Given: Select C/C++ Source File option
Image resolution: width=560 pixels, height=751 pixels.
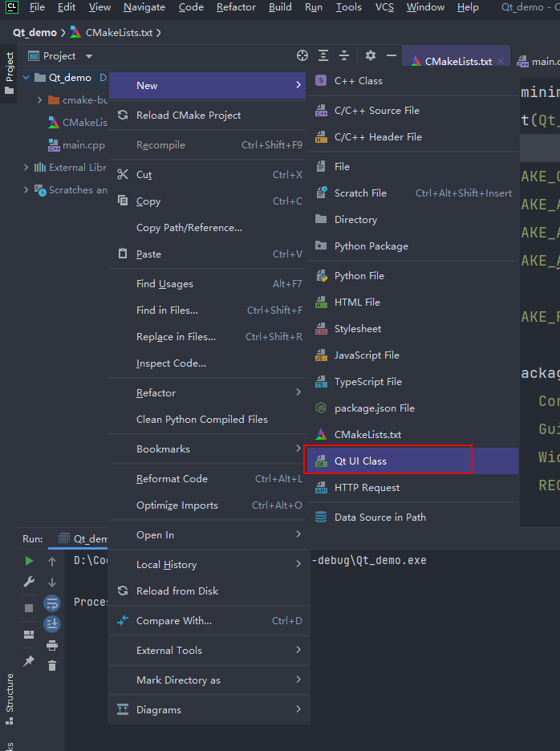Looking at the screenshot, I should click(x=412, y=111).
